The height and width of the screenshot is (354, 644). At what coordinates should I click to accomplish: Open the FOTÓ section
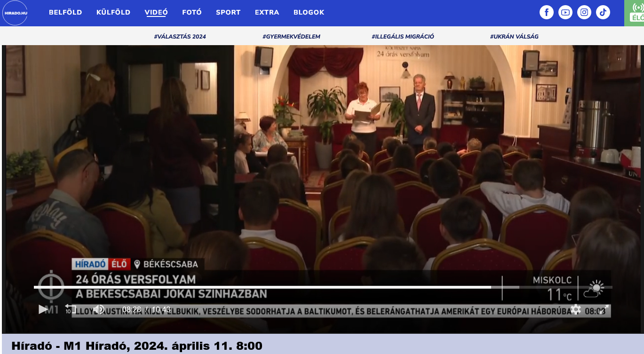[x=192, y=13]
